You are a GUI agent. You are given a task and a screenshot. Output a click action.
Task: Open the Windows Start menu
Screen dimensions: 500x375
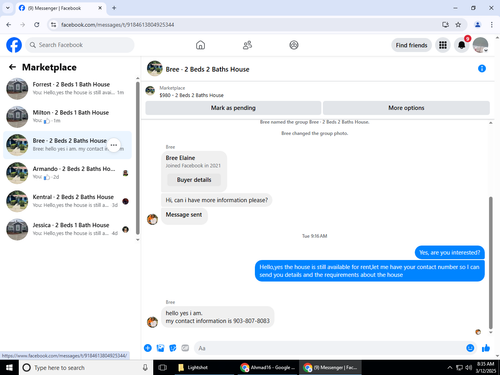(9, 367)
